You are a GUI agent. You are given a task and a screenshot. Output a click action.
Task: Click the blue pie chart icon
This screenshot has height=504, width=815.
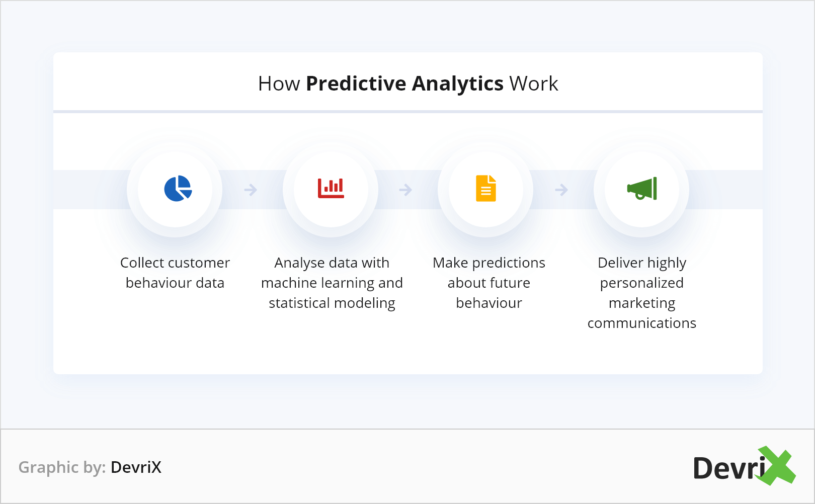click(178, 189)
